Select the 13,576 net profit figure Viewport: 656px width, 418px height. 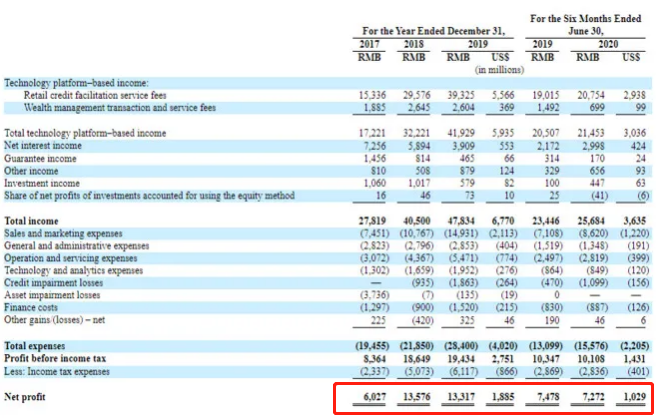(412, 398)
